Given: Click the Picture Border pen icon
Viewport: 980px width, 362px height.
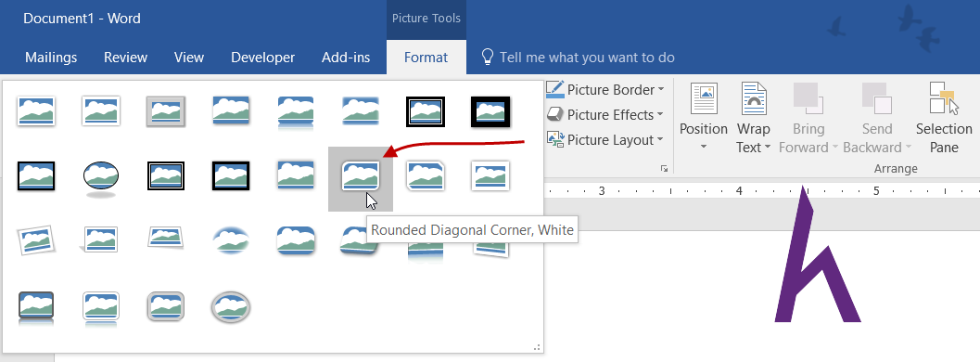Looking at the screenshot, I should [x=554, y=89].
